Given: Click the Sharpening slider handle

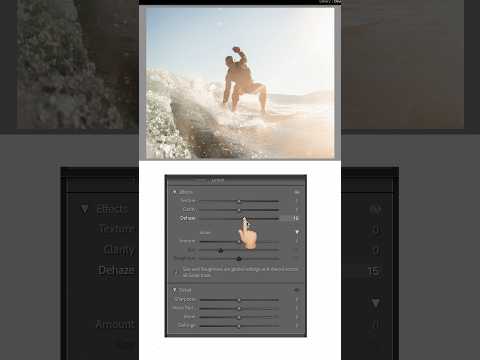Looking at the screenshot, I should (x=239, y=300).
